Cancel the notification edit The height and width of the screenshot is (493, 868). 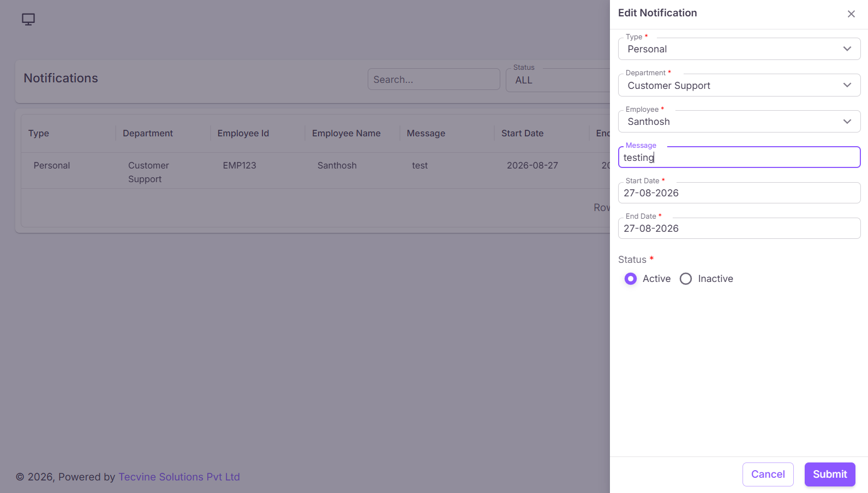[x=768, y=474]
